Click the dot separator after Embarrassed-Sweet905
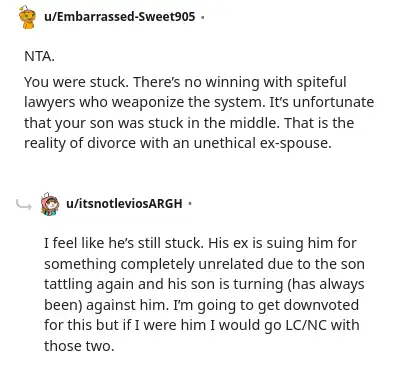The image size is (400, 381). click(x=202, y=17)
